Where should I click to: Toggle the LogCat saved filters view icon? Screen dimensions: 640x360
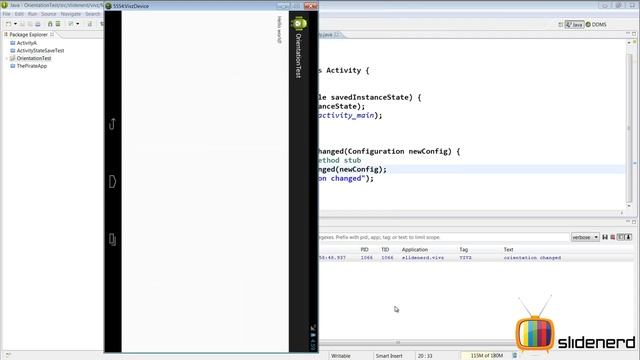pos(620,237)
